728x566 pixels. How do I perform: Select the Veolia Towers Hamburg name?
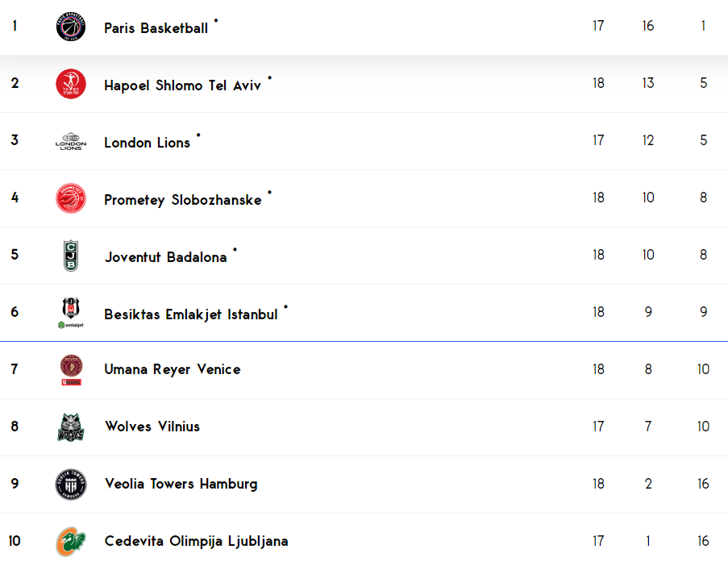pyautogui.click(x=181, y=484)
